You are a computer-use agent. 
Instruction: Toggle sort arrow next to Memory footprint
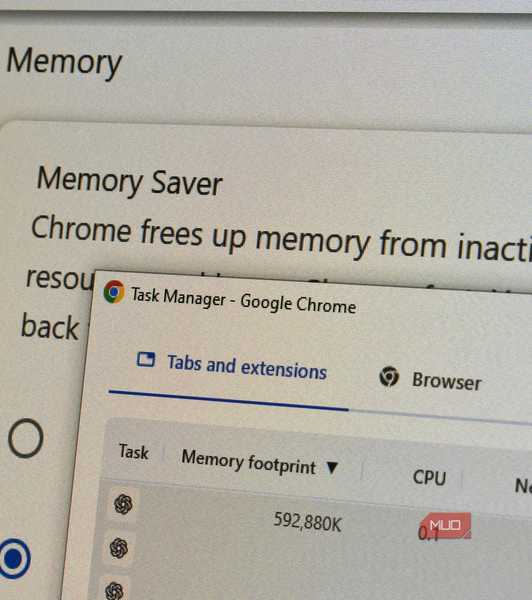[x=332, y=467]
